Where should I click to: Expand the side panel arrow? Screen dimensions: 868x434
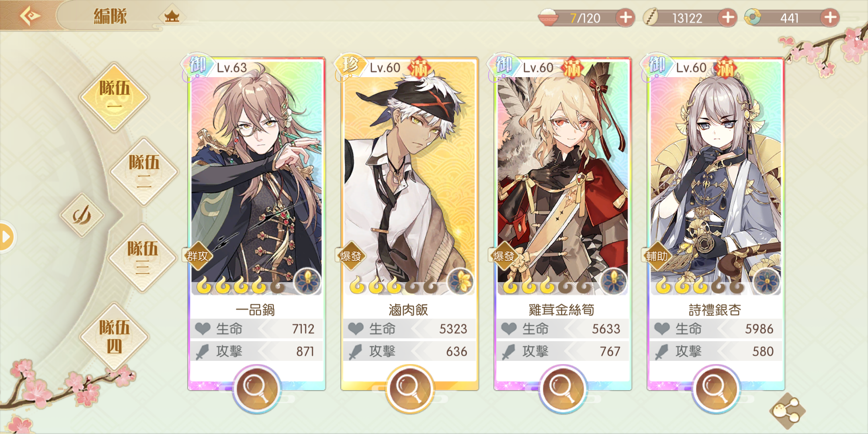point(6,237)
